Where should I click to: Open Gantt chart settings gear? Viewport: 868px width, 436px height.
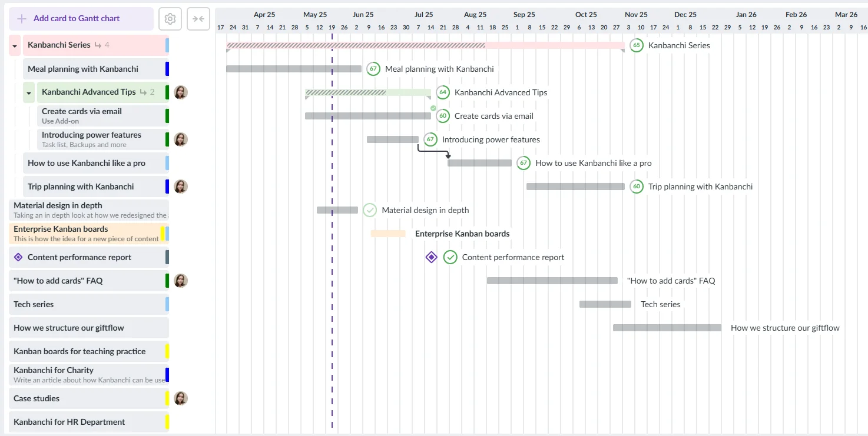170,19
